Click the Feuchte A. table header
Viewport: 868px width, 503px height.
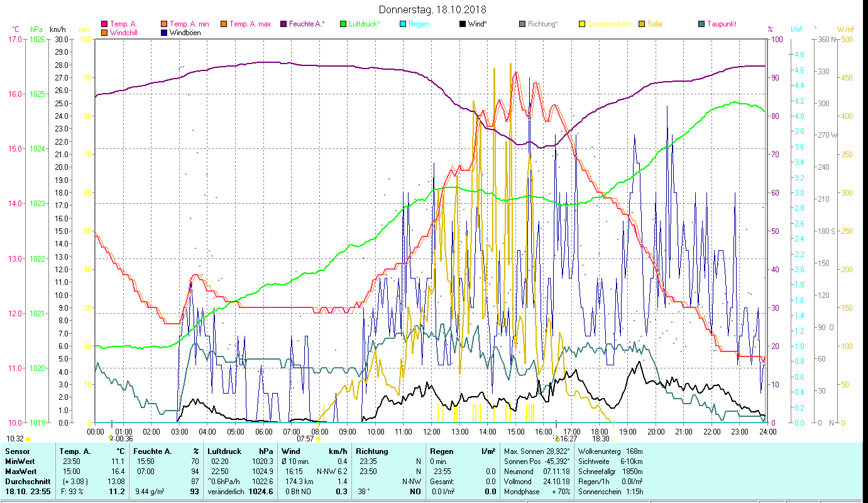tap(152, 451)
